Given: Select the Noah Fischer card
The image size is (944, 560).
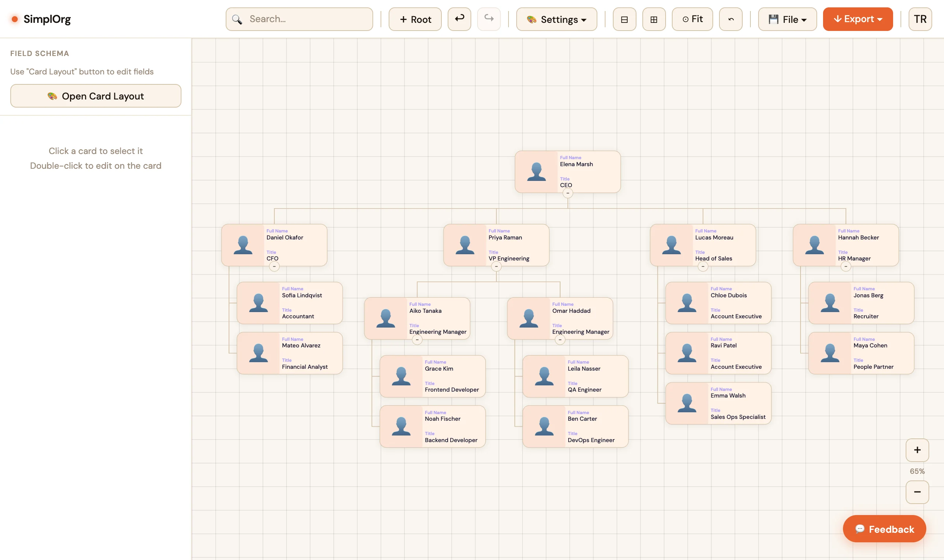Looking at the screenshot, I should click(x=432, y=426).
